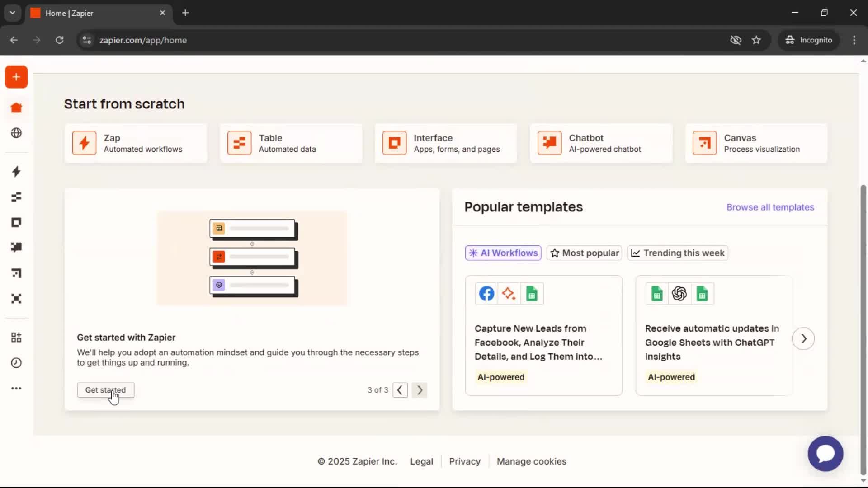Viewport: 868px width, 488px height.
Task: Close the Home | Zapier tab
Action: 162,13
